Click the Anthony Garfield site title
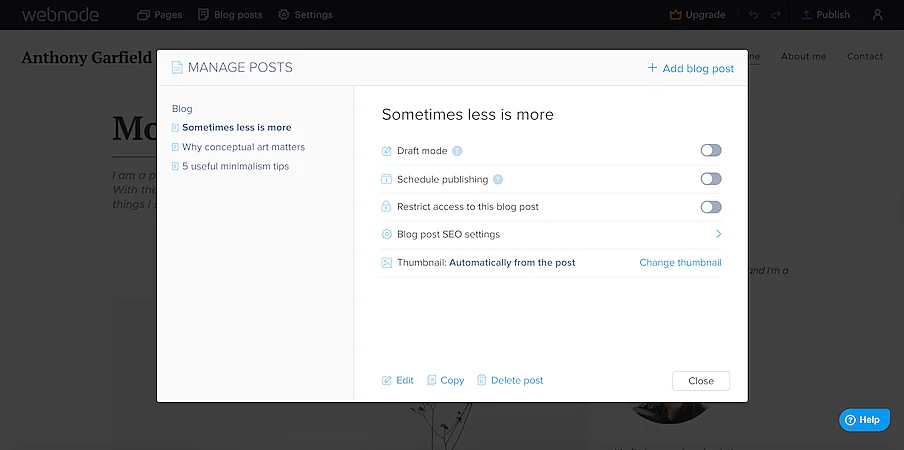Viewport: 904px width, 450px height. click(86, 58)
